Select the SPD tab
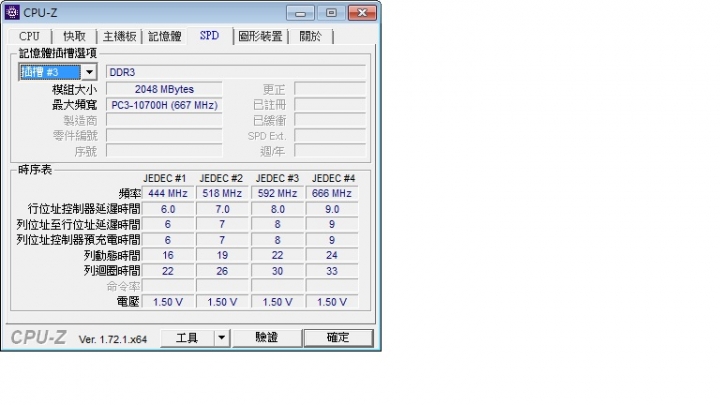720x405 pixels. 209,35
